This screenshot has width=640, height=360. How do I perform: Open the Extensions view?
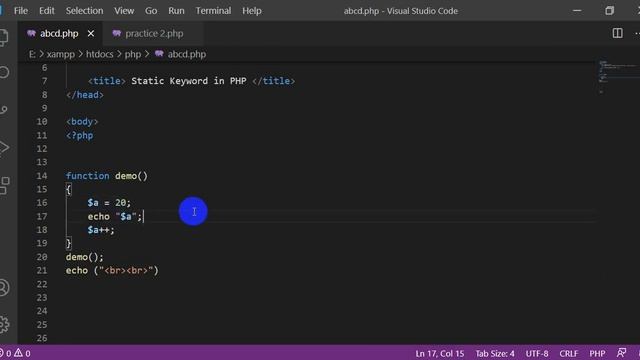pyautogui.click(x=4, y=185)
